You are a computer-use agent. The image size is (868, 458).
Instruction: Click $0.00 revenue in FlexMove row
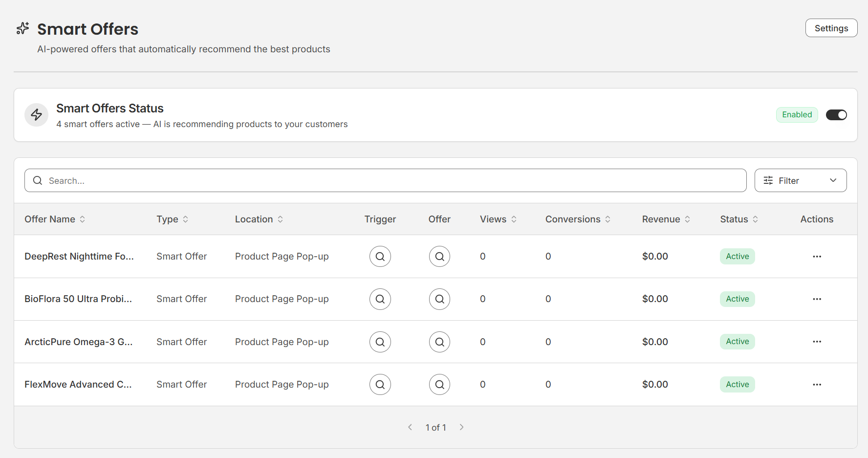[x=655, y=384]
